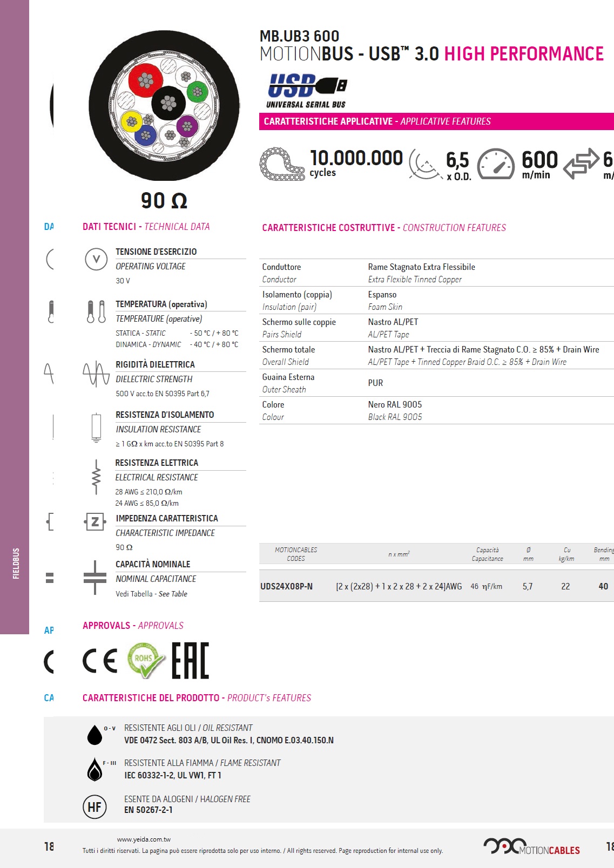Image resolution: width=614 pixels, height=868 pixels.
Task: Click the text ≥ 1 GΩ x km acc.to EN 50395 Part 8
Action: coord(170,444)
